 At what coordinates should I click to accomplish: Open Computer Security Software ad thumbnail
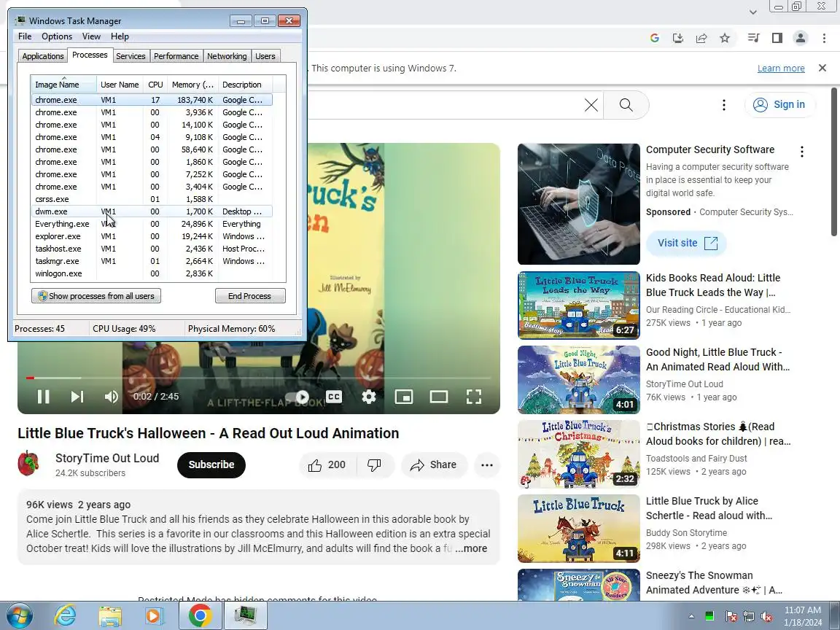click(578, 204)
